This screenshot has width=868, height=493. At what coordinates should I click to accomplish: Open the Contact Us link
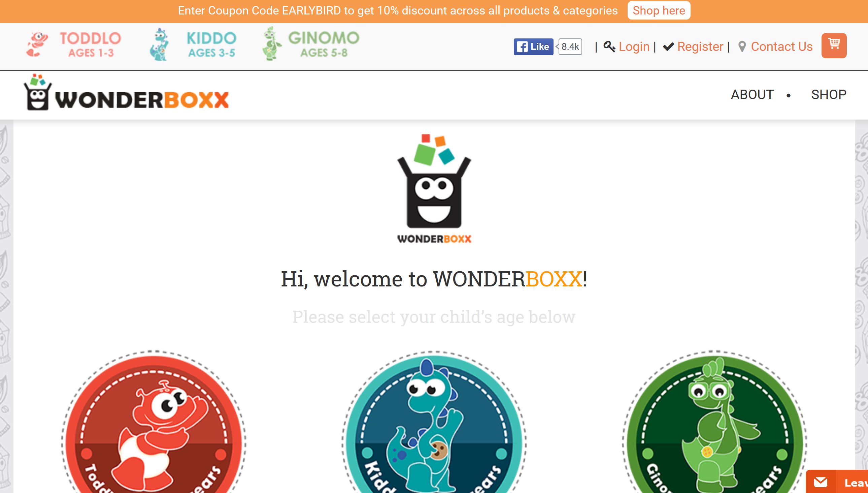(x=781, y=47)
